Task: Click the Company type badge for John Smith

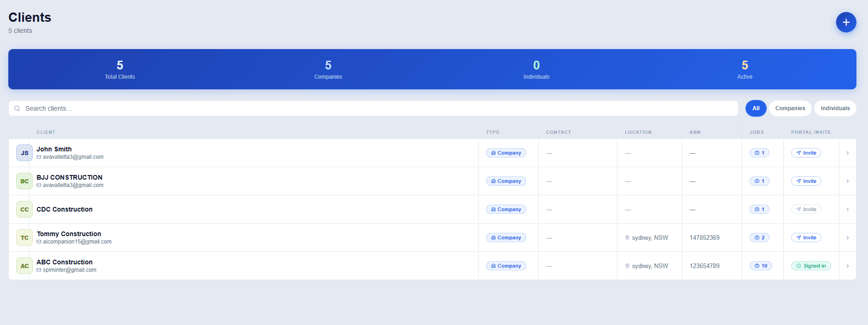Action: (x=506, y=153)
